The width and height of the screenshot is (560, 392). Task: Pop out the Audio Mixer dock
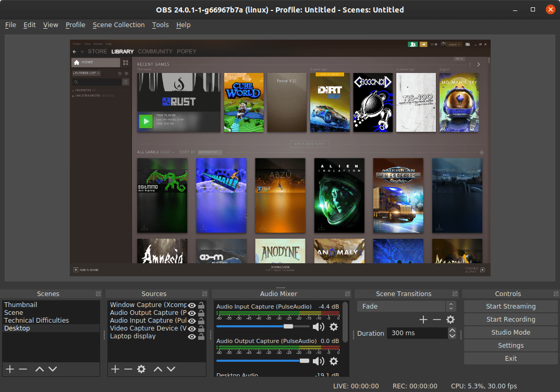tap(347, 294)
